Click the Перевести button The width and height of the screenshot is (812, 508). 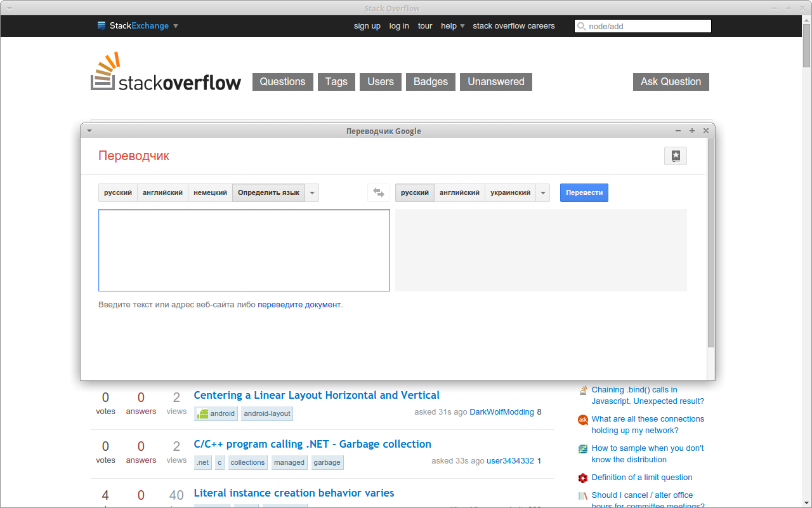pos(584,192)
